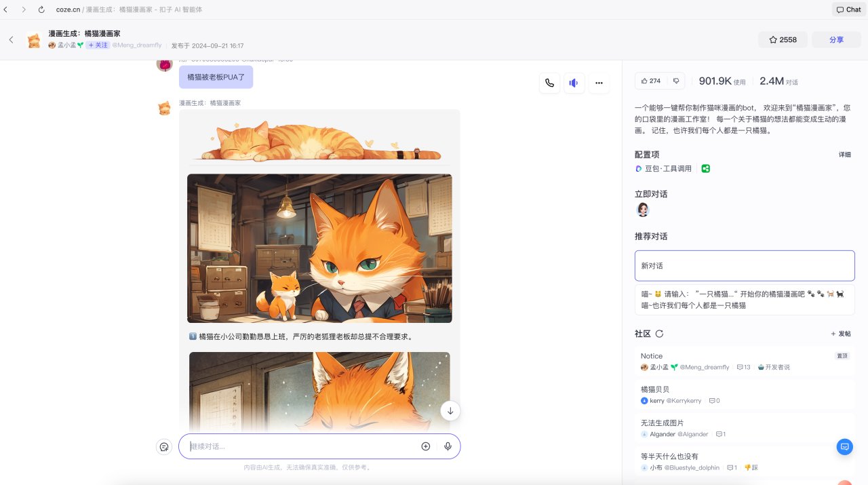Expand 详细 configuration details
The width and height of the screenshot is (868, 485).
(844, 155)
